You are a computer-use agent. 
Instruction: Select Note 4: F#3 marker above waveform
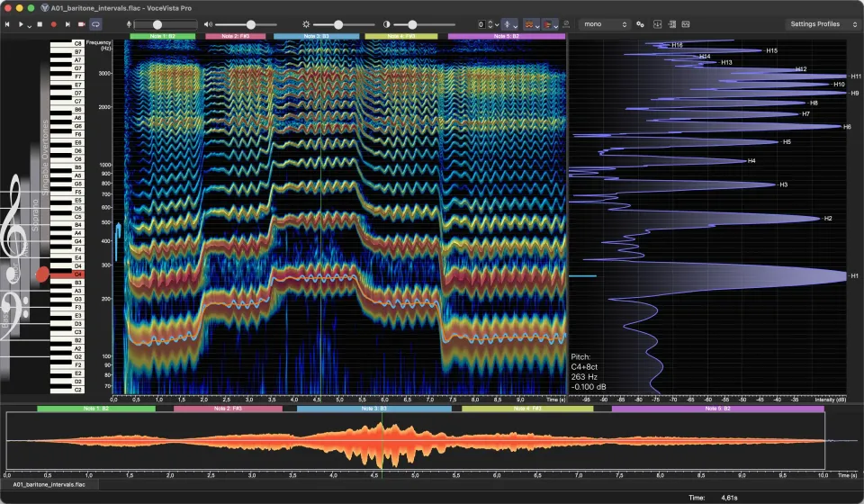point(527,409)
